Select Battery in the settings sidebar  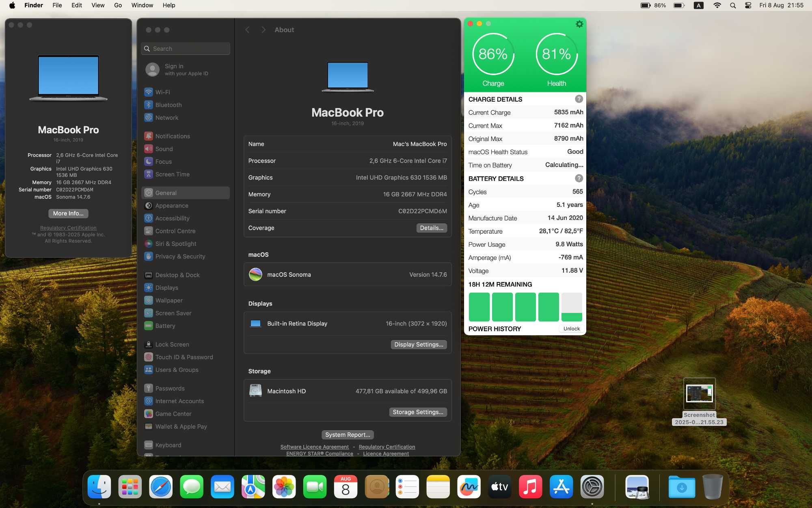pos(186,326)
